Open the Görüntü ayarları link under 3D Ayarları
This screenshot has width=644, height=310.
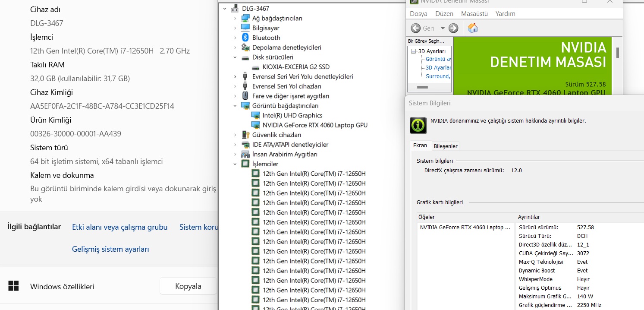(438, 59)
